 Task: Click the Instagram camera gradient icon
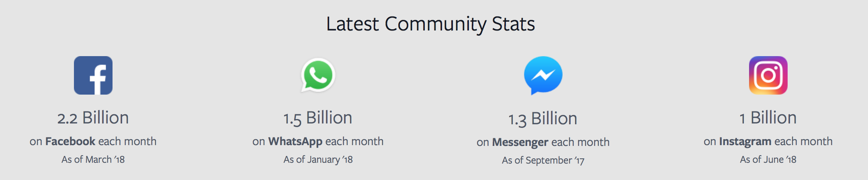click(x=768, y=75)
